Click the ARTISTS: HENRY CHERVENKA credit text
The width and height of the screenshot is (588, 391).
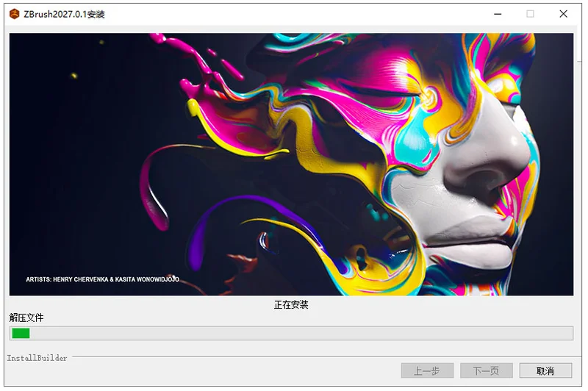click(x=102, y=279)
